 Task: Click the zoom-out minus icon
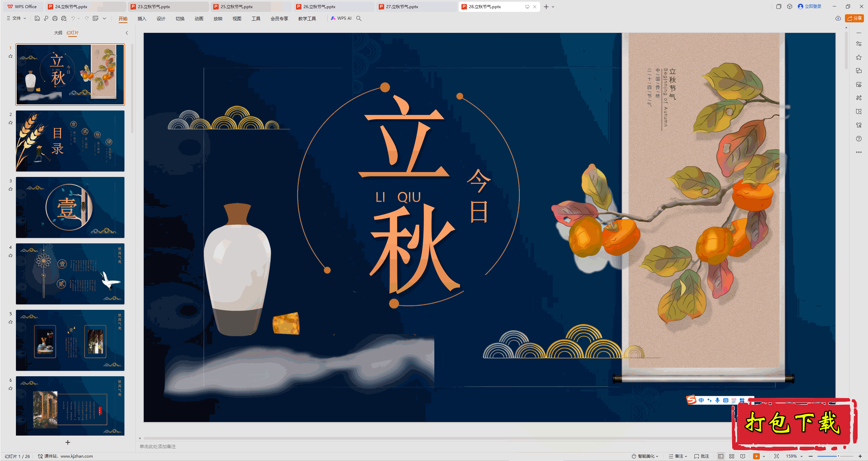pos(811,456)
